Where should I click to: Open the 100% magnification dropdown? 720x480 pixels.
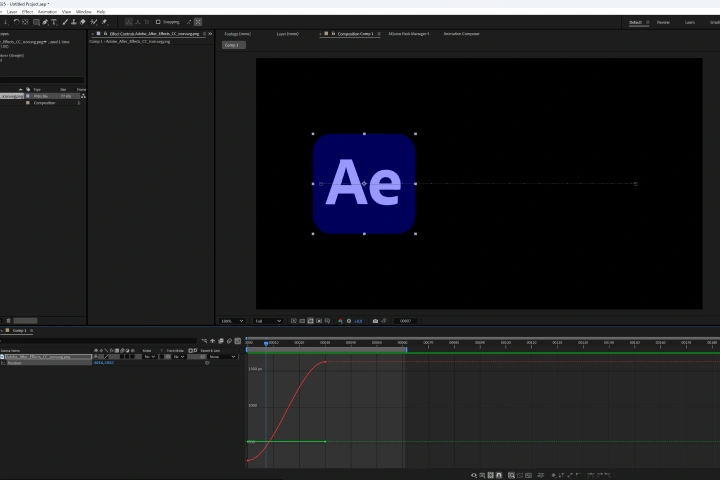tap(232, 321)
